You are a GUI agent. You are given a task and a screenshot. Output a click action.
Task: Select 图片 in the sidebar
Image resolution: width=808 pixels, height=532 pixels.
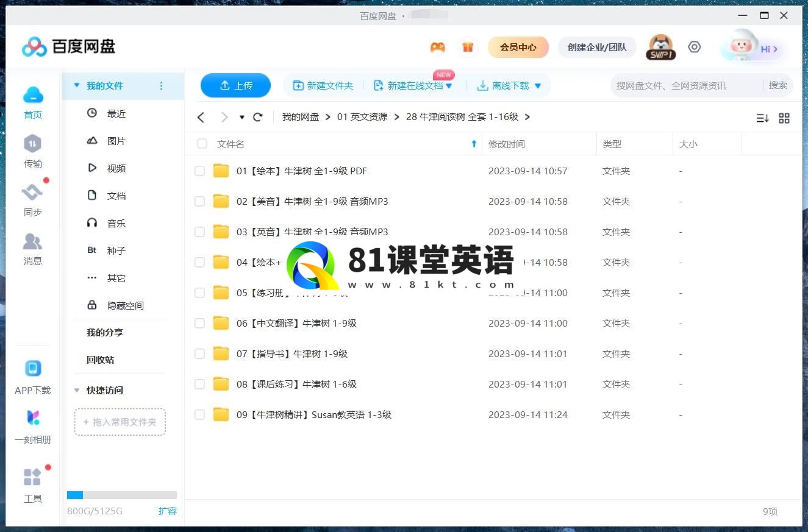pos(116,141)
